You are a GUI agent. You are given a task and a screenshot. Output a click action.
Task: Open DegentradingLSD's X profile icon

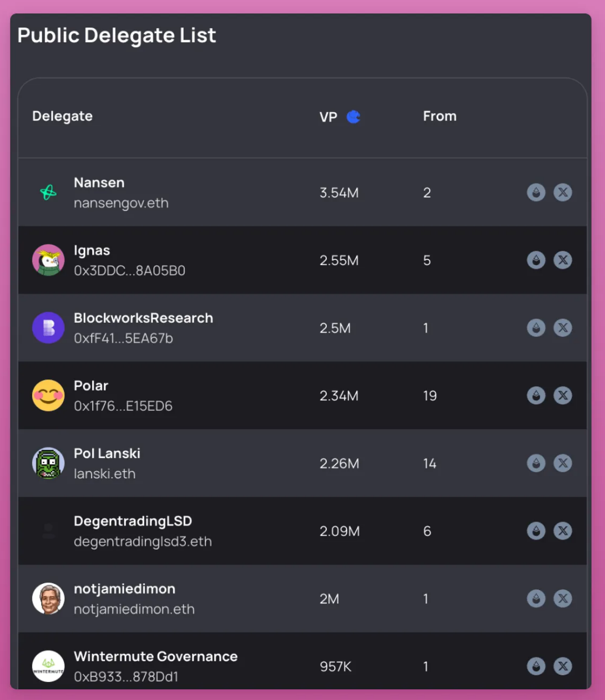562,531
